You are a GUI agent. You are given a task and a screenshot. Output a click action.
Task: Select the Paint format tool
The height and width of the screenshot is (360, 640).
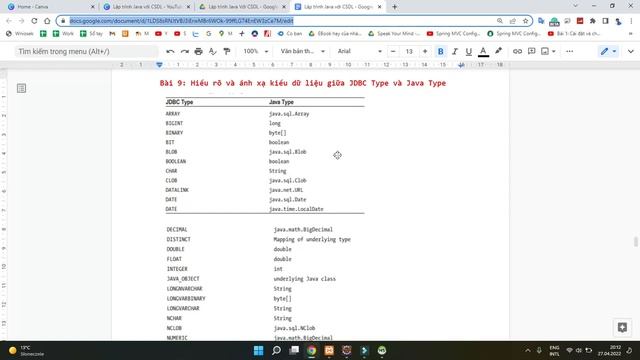coord(227,51)
